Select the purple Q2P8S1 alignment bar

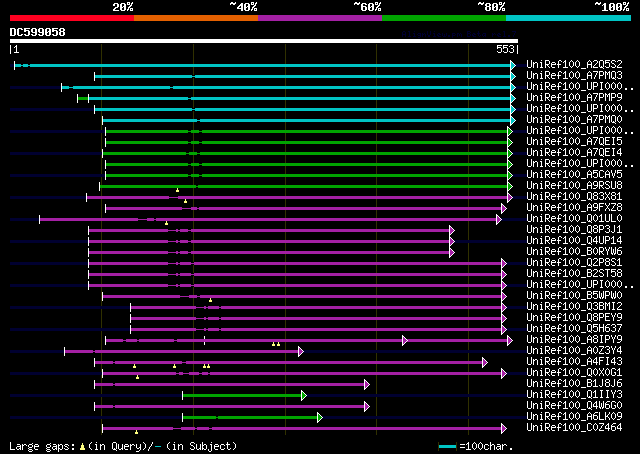[295, 264]
